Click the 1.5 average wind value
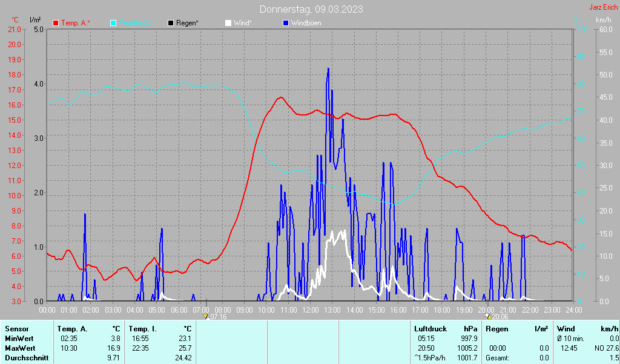The image size is (620, 364). 614,358
